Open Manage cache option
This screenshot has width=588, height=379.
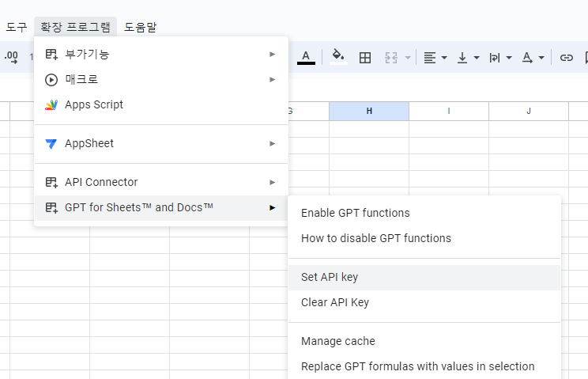(424, 341)
